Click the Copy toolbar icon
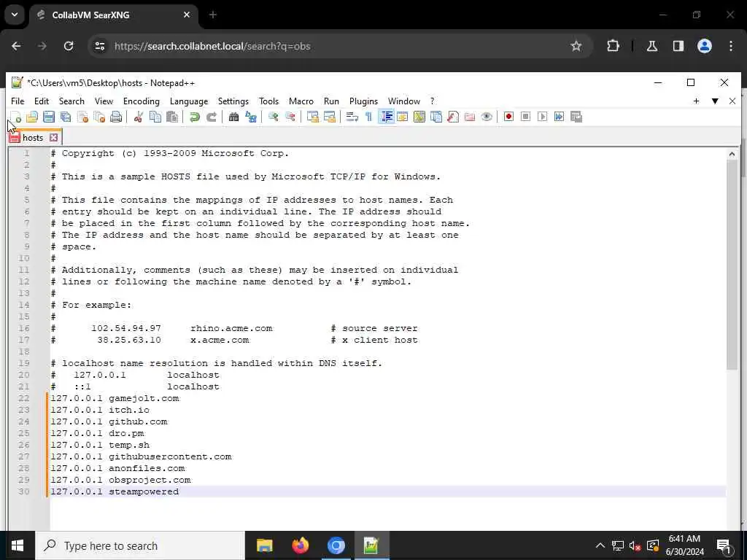This screenshot has height=560, width=747. coord(155,117)
